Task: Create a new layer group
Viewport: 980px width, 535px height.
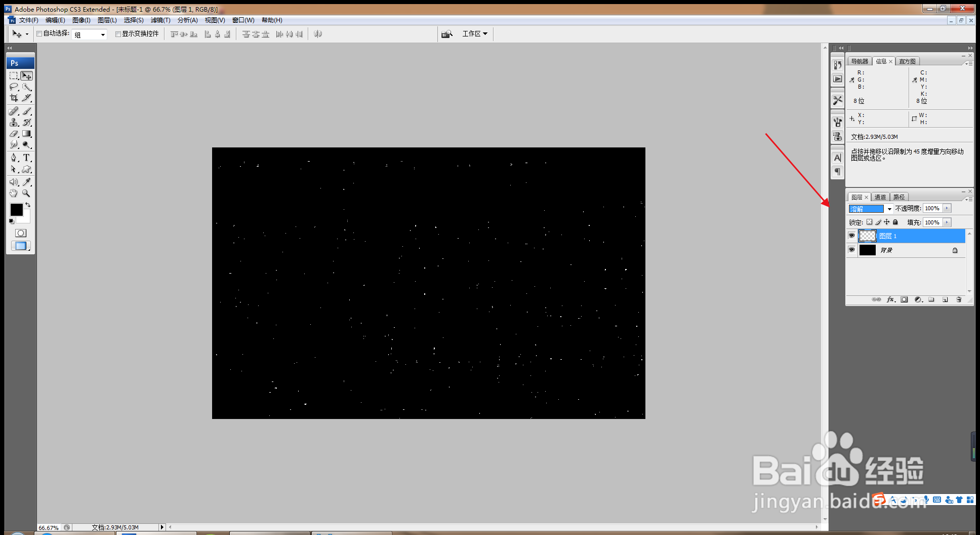Action: 931,300
